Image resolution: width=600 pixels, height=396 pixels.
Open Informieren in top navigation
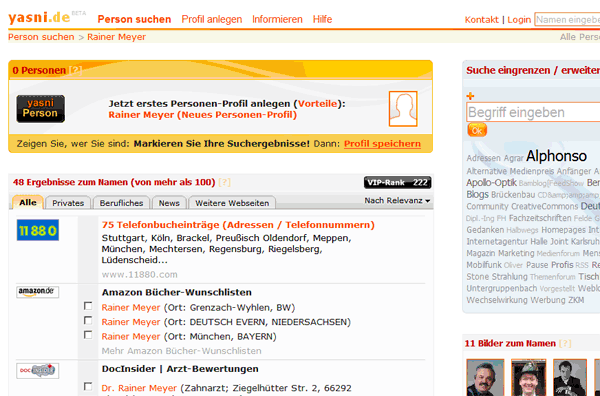tap(277, 19)
